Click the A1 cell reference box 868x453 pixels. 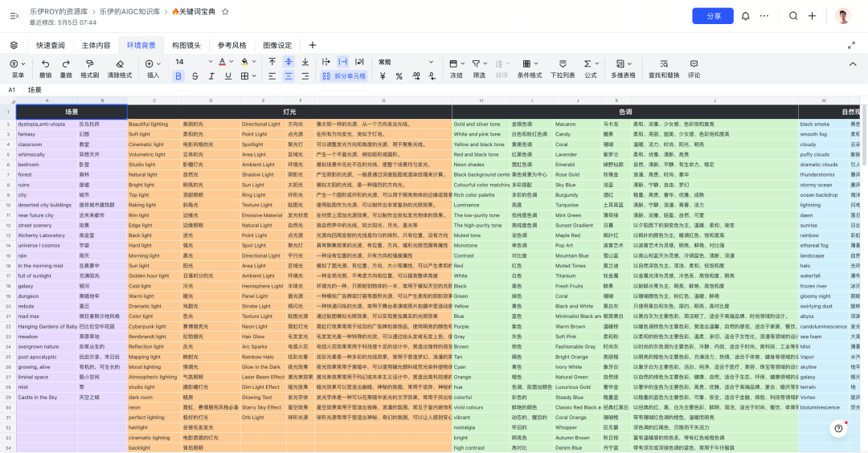click(x=11, y=90)
